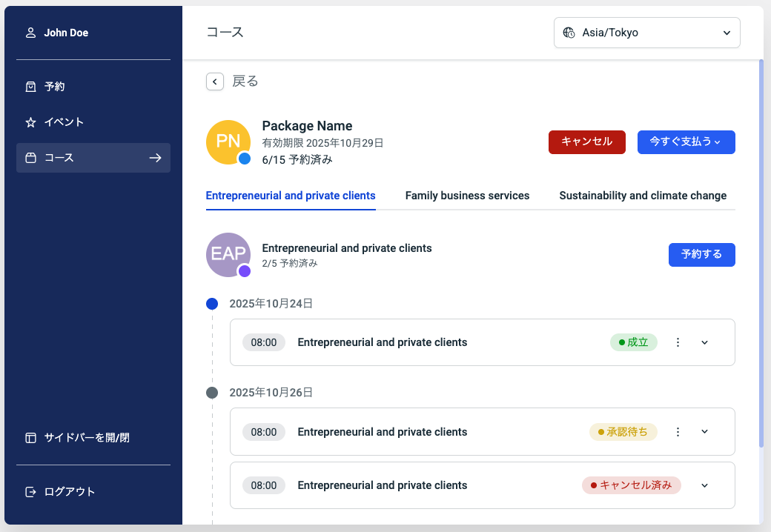The height and width of the screenshot is (532, 771).
Task: Open the 今すぐ支払う payment dropdown
Action: point(686,142)
